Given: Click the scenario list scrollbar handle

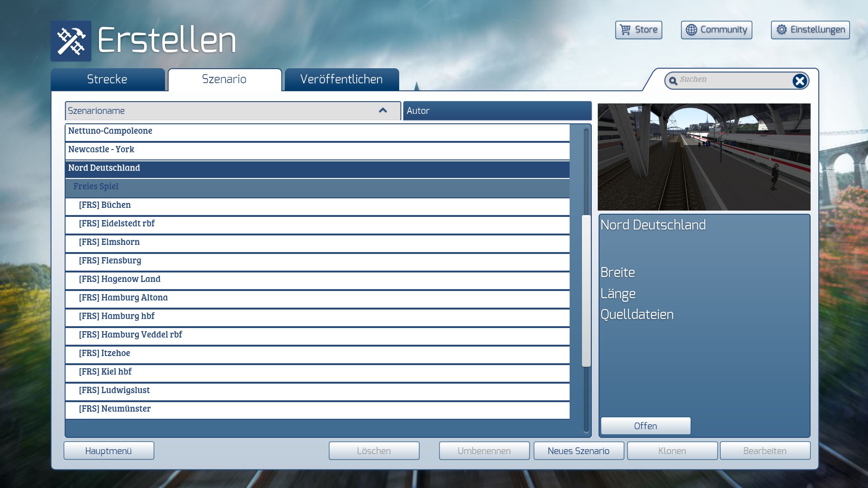Looking at the screenshot, I should [586, 291].
